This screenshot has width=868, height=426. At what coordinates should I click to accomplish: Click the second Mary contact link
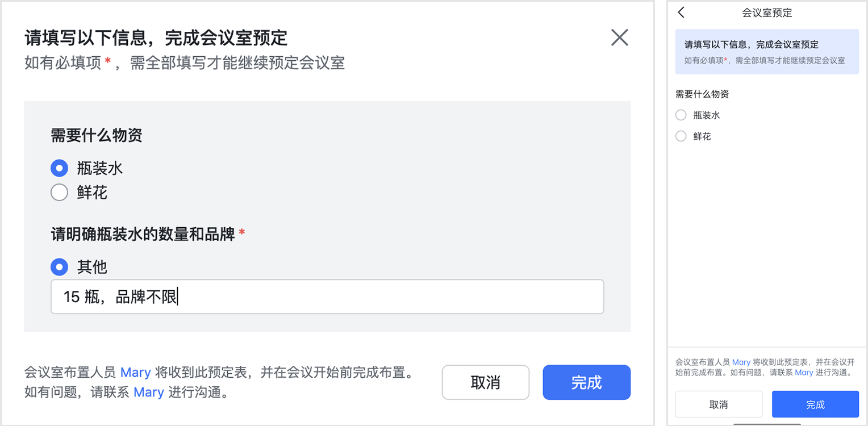coord(149,392)
